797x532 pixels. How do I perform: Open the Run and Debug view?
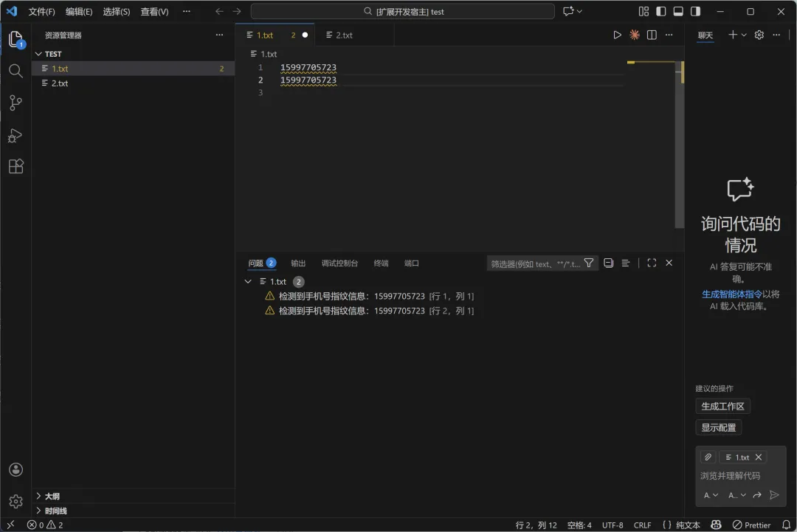click(x=16, y=135)
